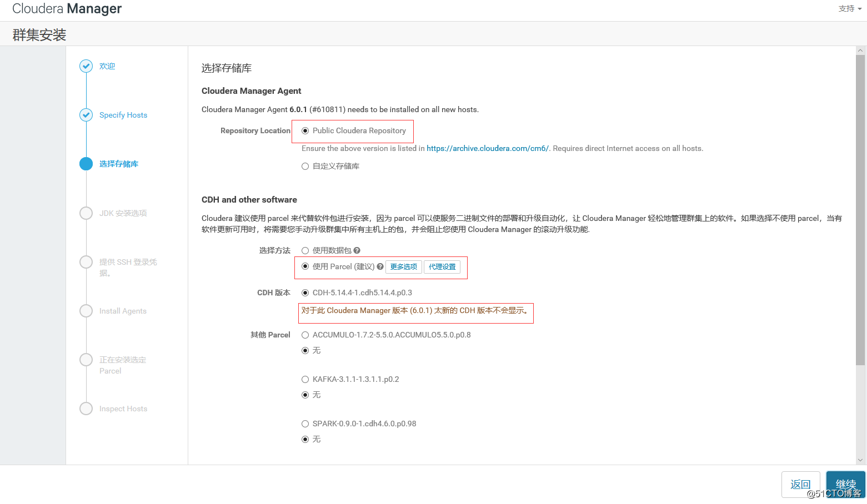Viewport: 867px width, 504px height.
Task: Click the JDK 安装选项 step circle
Action: (x=86, y=213)
